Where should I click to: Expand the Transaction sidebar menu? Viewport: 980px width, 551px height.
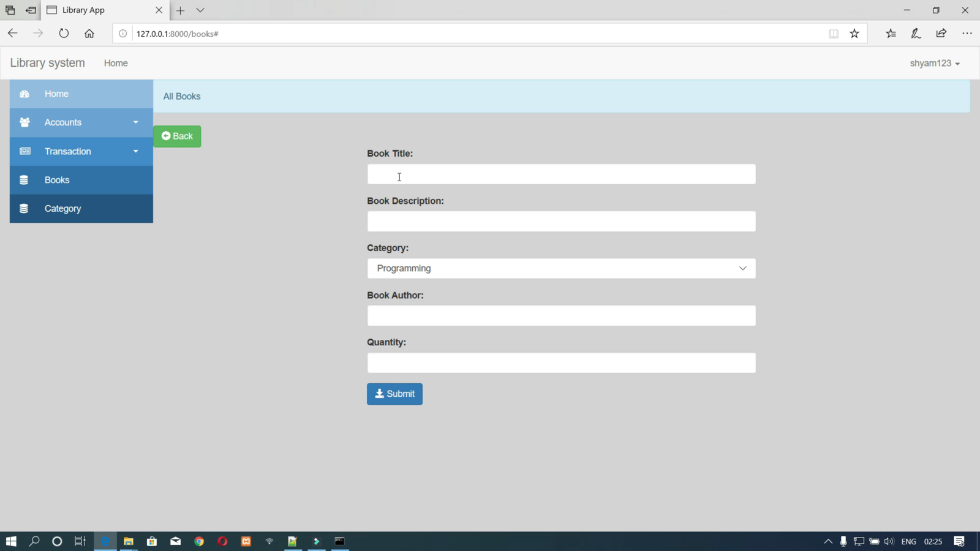81,151
